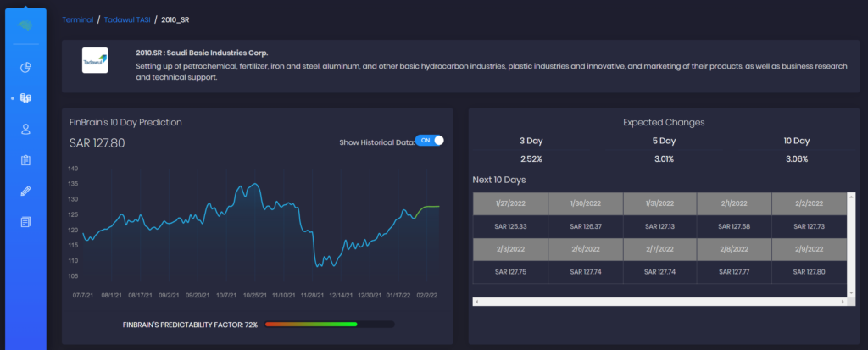The image size is (868, 350).
Task: Select the coins stack sidebar icon
Action: click(25, 98)
